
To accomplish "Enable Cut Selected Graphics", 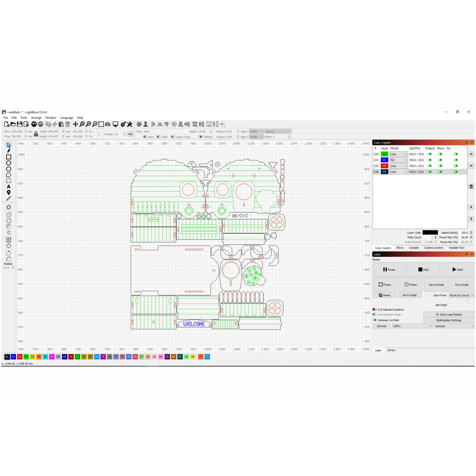I will tap(374, 309).
